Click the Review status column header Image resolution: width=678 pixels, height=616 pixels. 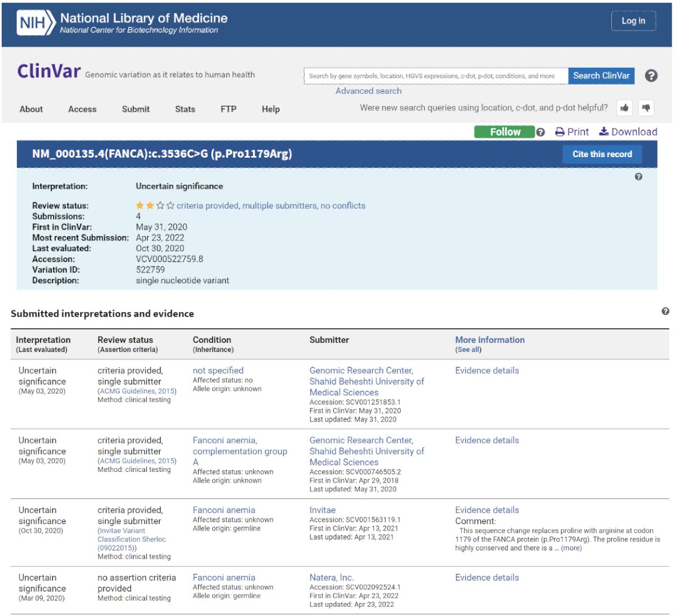(125, 340)
